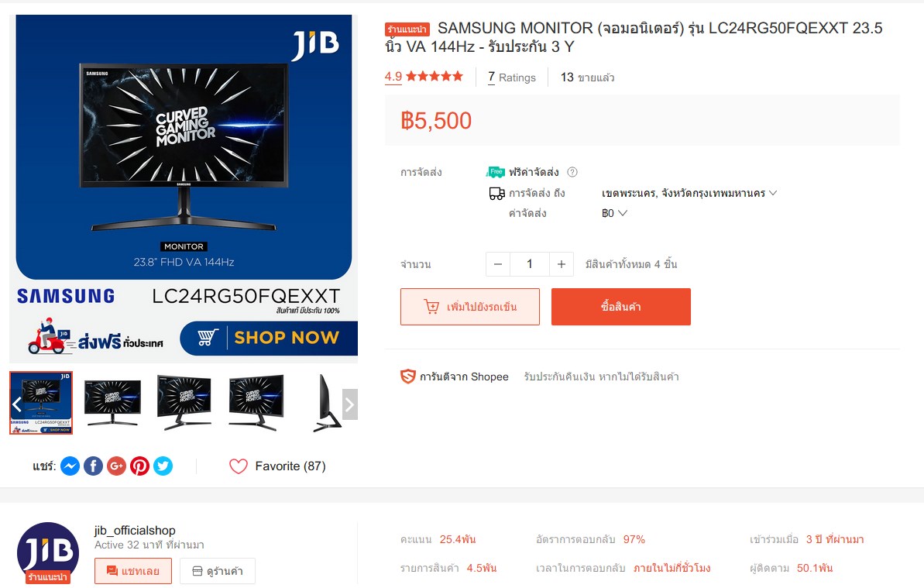Image resolution: width=924 pixels, height=588 pixels.
Task: Click the Favorite heart icon
Action: pyautogui.click(x=238, y=466)
